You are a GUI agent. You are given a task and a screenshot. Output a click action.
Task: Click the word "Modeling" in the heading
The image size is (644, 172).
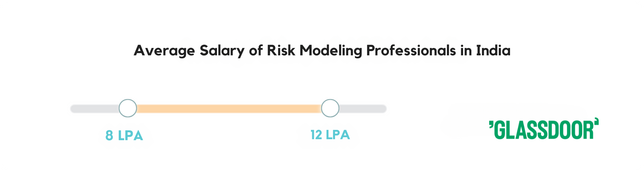331,51
